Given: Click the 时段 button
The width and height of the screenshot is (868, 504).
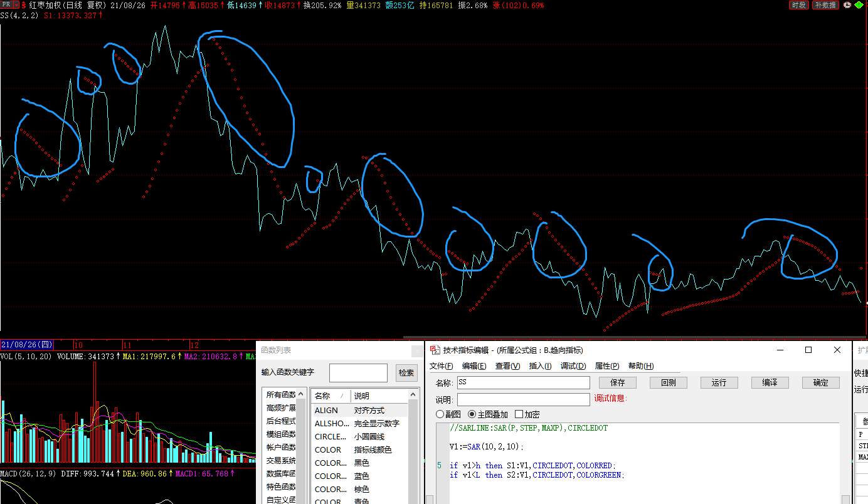Looking at the screenshot, I should (x=798, y=5).
